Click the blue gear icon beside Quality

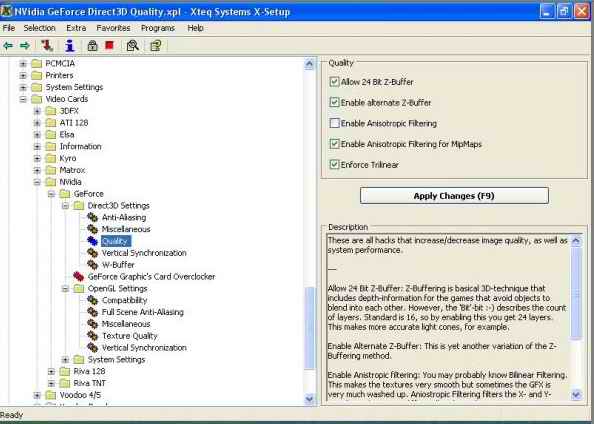(92, 241)
